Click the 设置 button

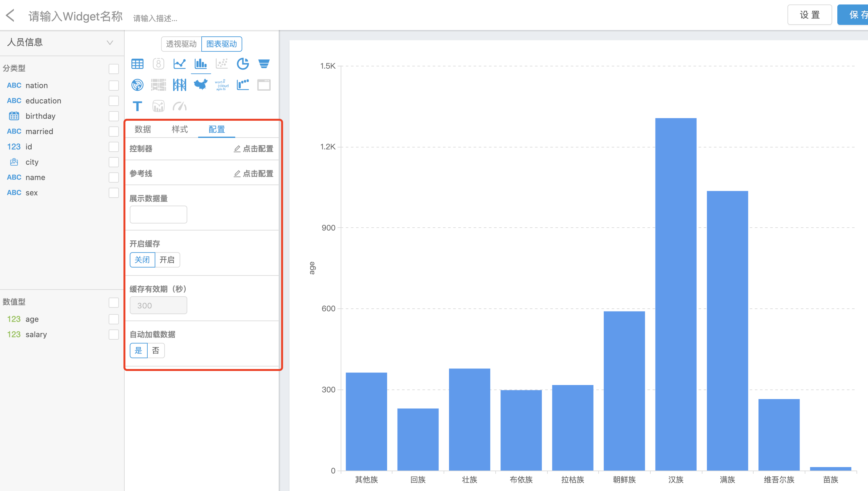pyautogui.click(x=809, y=15)
